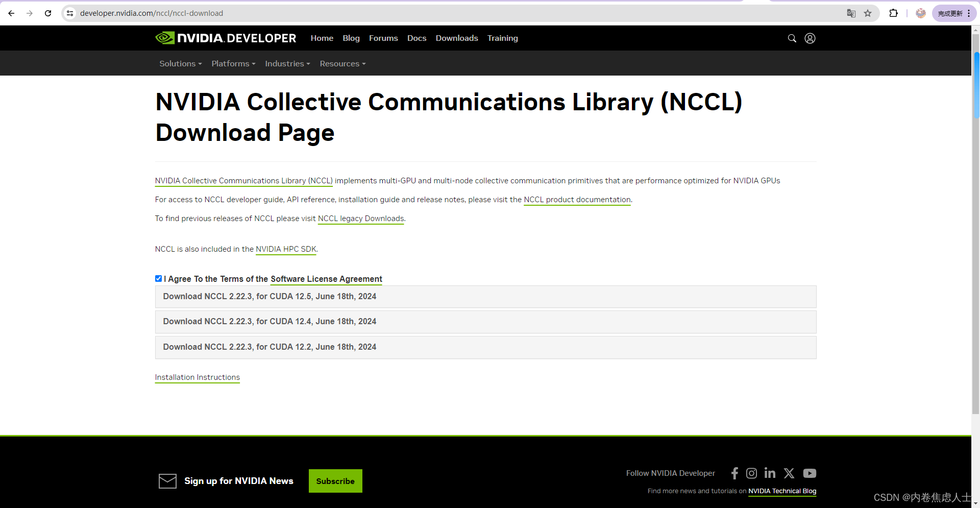This screenshot has height=508, width=980.
Task: Go back with the browser back arrow
Action: [x=11, y=13]
